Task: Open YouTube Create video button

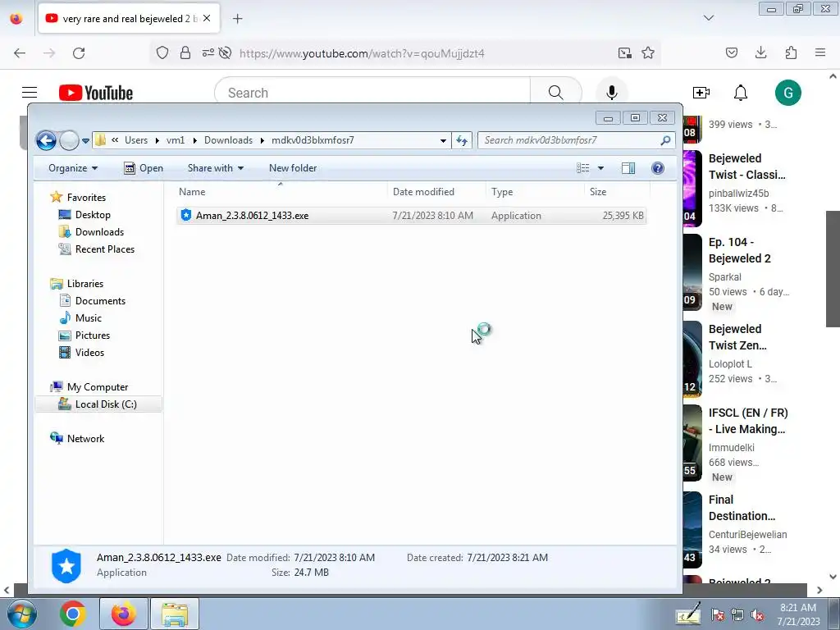Action: point(701,93)
